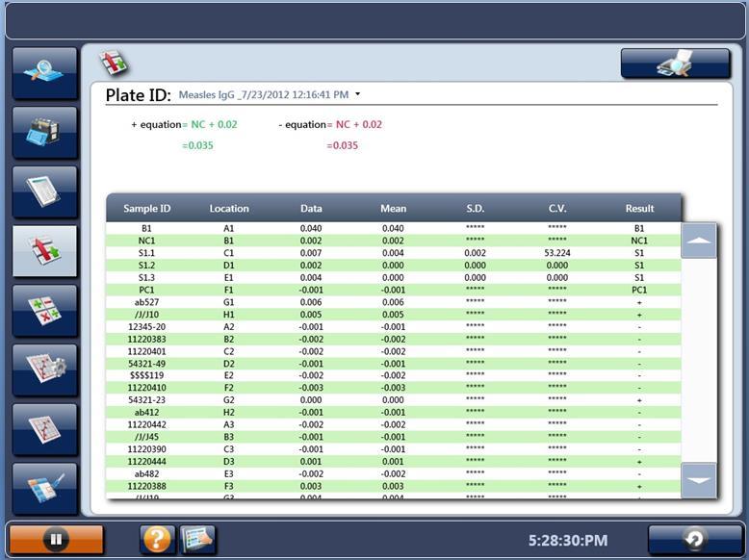The width and height of the screenshot is (749, 560).
Task: Select sample ab482
Action: coord(146,474)
